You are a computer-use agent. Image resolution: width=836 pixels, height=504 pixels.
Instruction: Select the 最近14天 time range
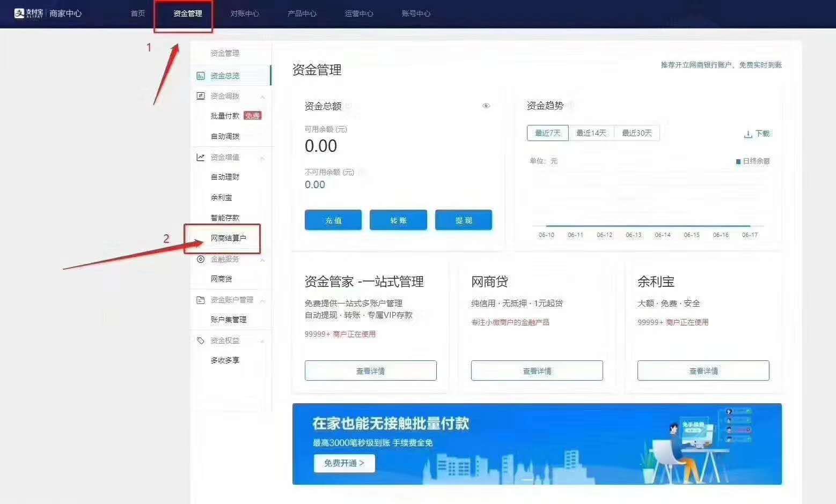pos(591,133)
